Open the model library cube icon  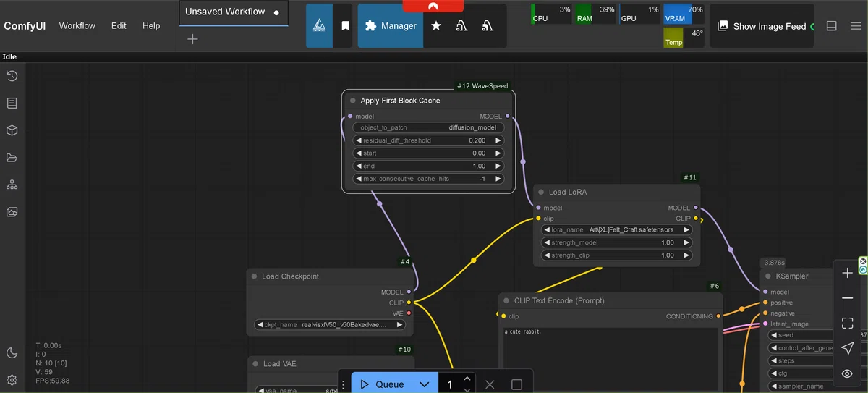click(12, 131)
